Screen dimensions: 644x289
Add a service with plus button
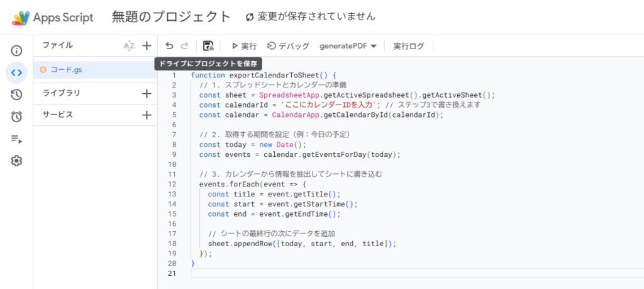click(x=147, y=115)
